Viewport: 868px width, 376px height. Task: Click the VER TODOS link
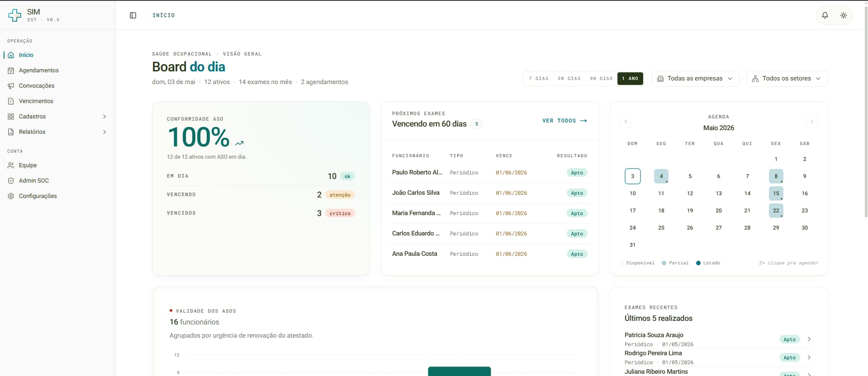point(564,121)
